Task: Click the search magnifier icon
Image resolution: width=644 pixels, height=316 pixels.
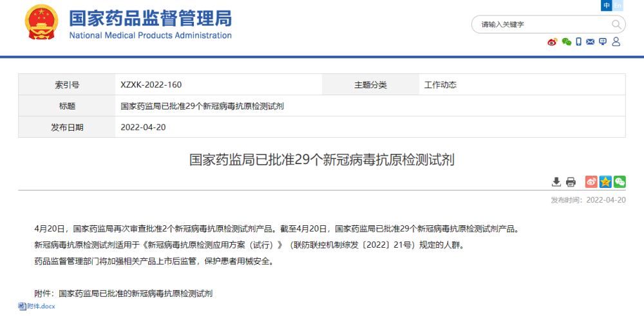Action: 616,25
